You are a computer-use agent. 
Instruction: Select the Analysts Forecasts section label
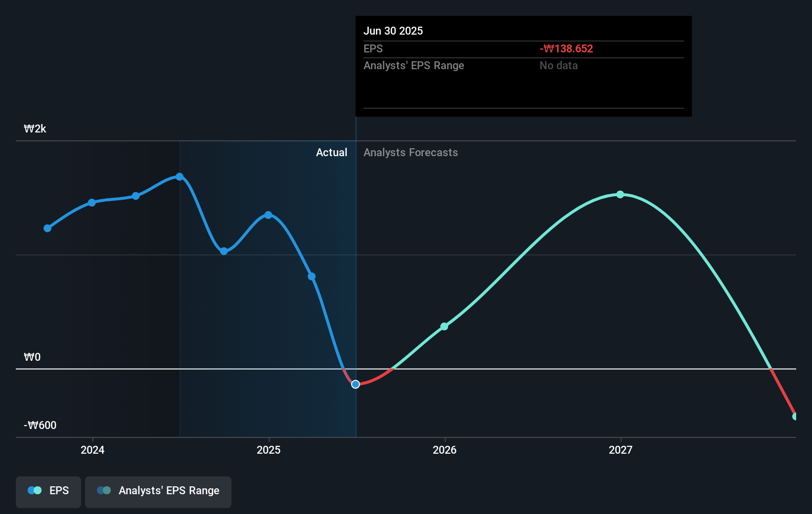pos(410,152)
